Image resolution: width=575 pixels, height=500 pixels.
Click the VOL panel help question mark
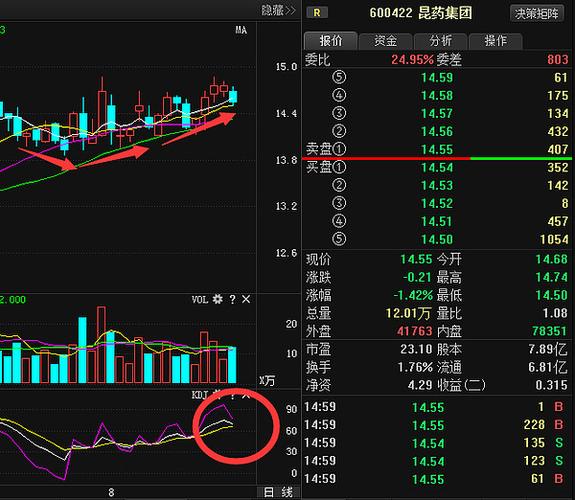232,299
